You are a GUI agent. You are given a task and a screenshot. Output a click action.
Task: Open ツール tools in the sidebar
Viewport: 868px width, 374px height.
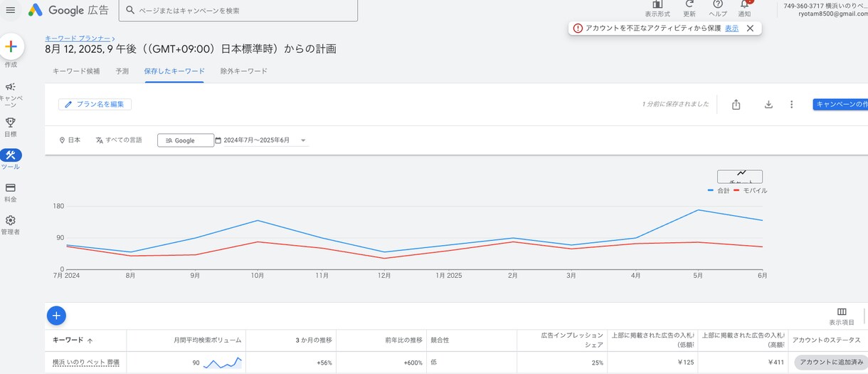pyautogui.click(x=11, y=160)
